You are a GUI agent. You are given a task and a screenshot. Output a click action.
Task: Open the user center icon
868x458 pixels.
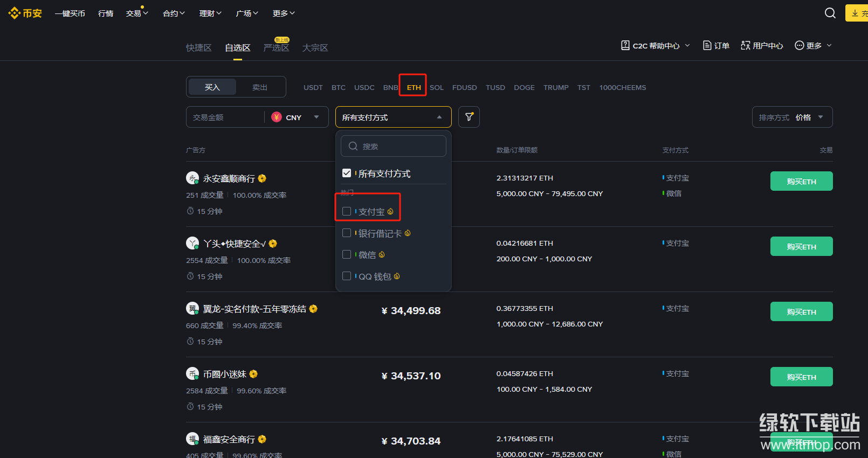point(746,45)
